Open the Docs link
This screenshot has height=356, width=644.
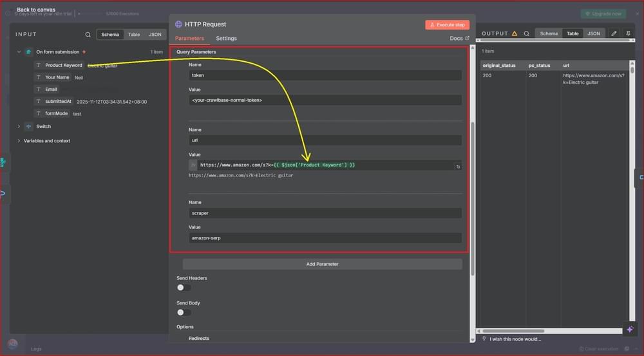pyautogui.click(x=459, y=39)
